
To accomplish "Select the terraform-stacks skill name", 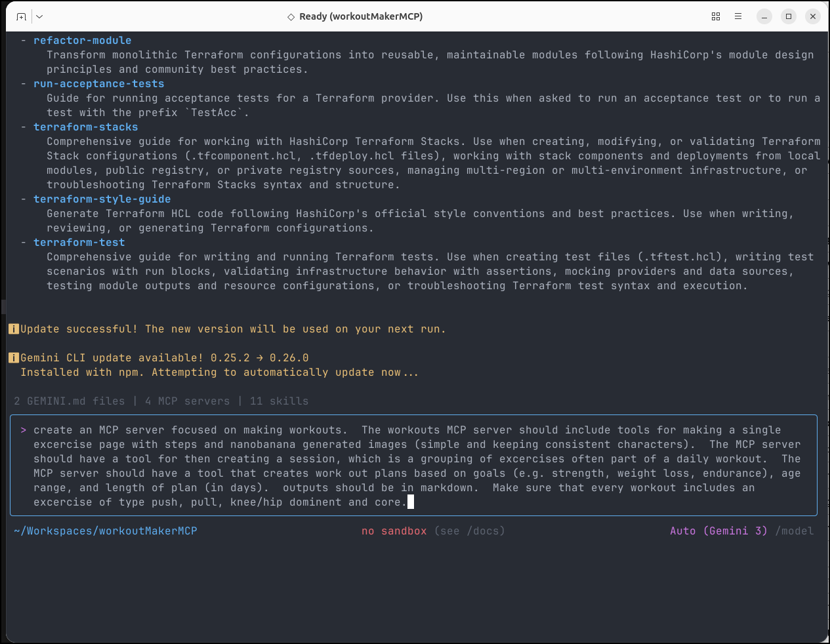I will (86, 127).
